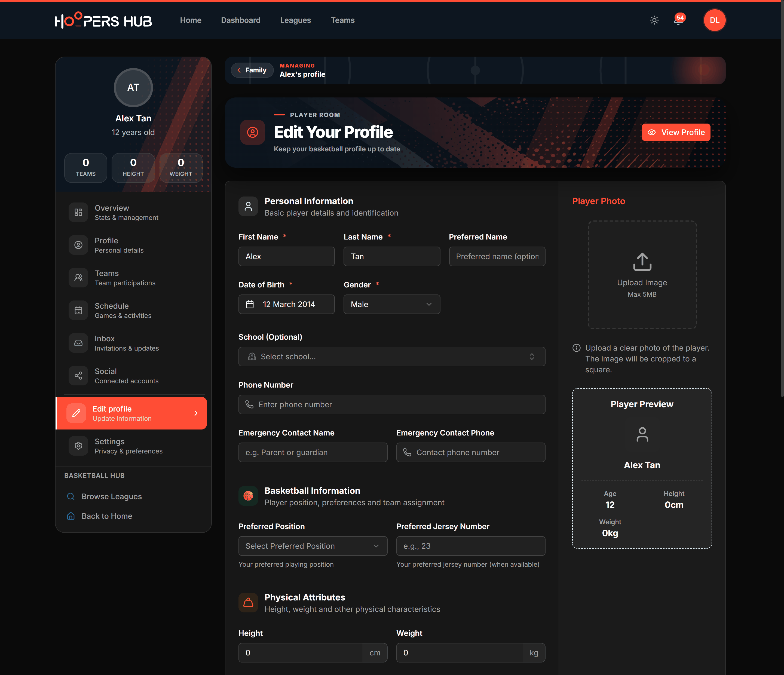Click the Emergency Contact Phone field

pos(471,453)
